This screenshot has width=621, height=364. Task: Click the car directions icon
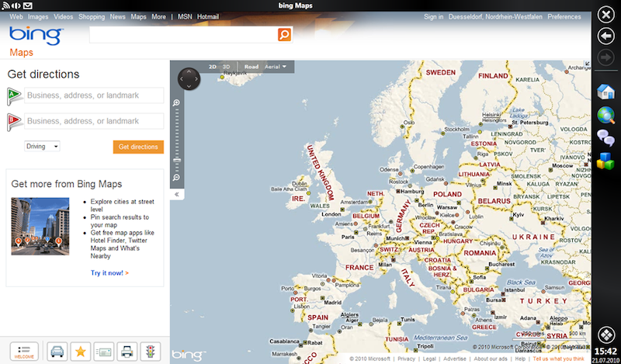point(57,352)
